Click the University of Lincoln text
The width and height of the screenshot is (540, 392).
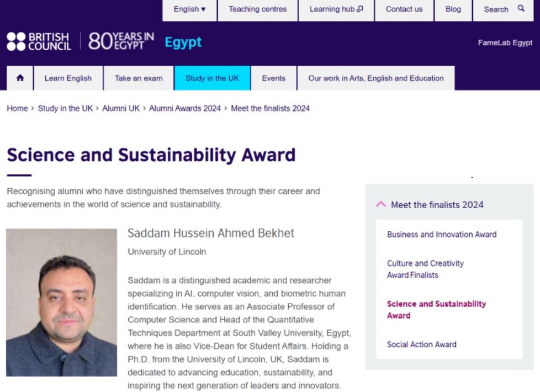(167, 252)
